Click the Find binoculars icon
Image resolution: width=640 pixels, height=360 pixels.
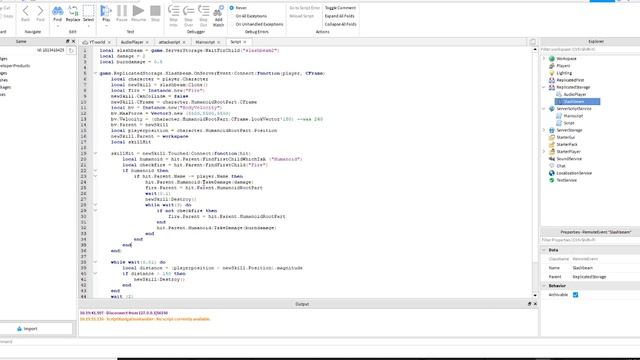[x=58, y=11]
